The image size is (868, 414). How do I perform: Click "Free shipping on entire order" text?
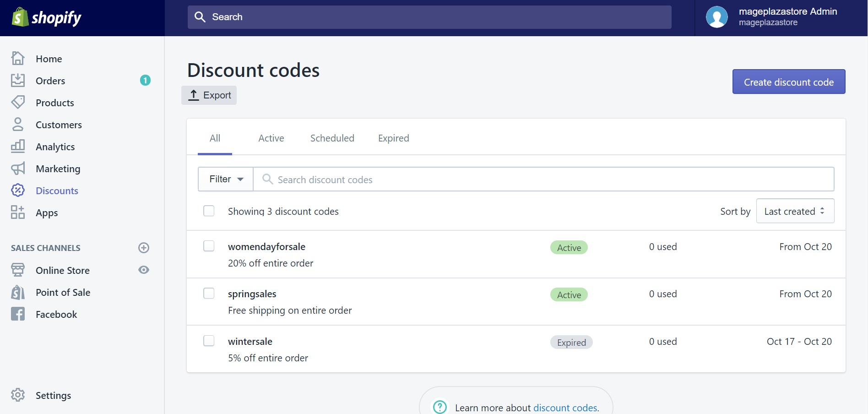[x=290, y=310]
